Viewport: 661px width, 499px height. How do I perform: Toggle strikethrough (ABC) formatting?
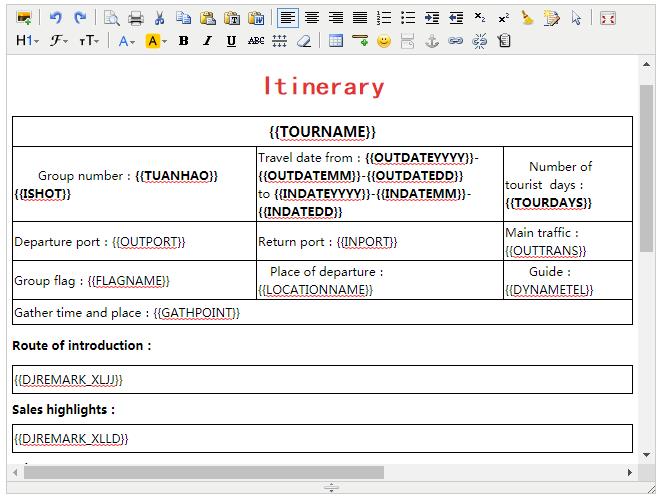pos(255,41)
